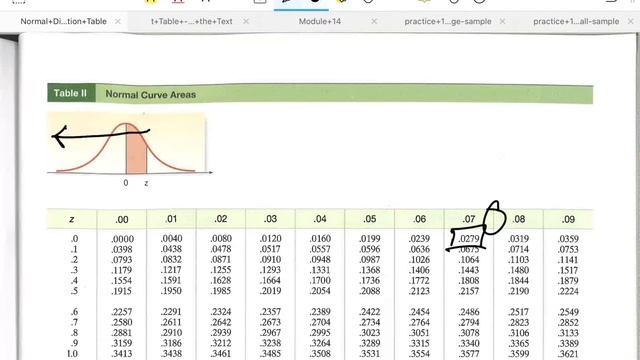Click the '.00' column header

[122, 220]
